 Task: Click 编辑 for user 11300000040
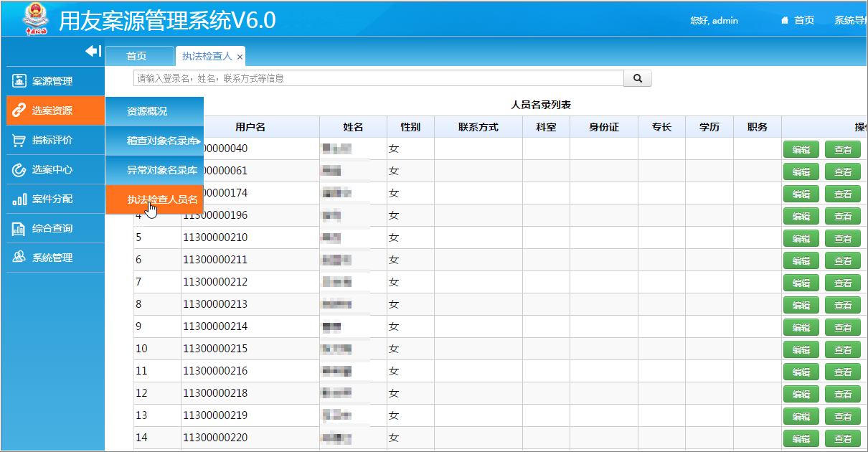(x=801, y=149)
